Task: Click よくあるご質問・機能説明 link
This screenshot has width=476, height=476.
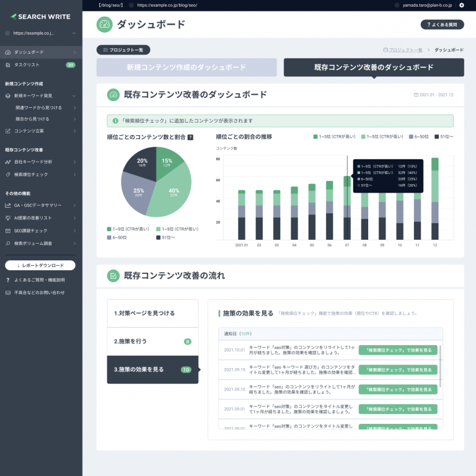Action: [40, 280]
